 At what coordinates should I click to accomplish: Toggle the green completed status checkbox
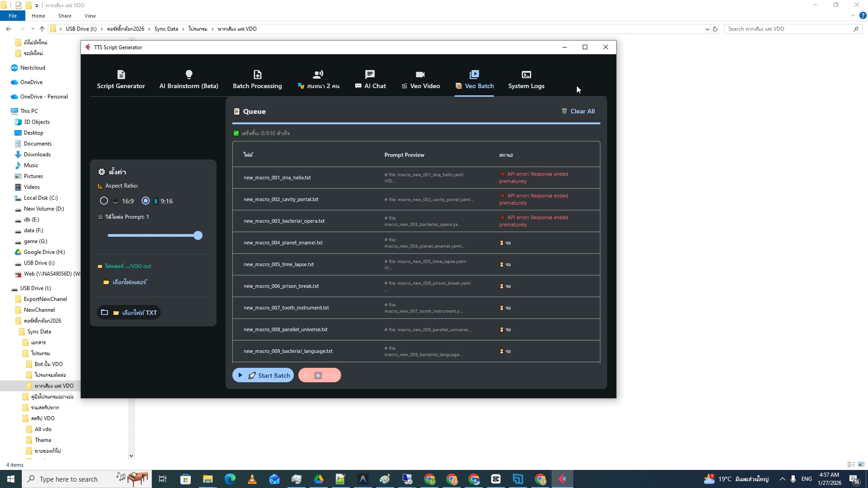(x=236, y=133)
